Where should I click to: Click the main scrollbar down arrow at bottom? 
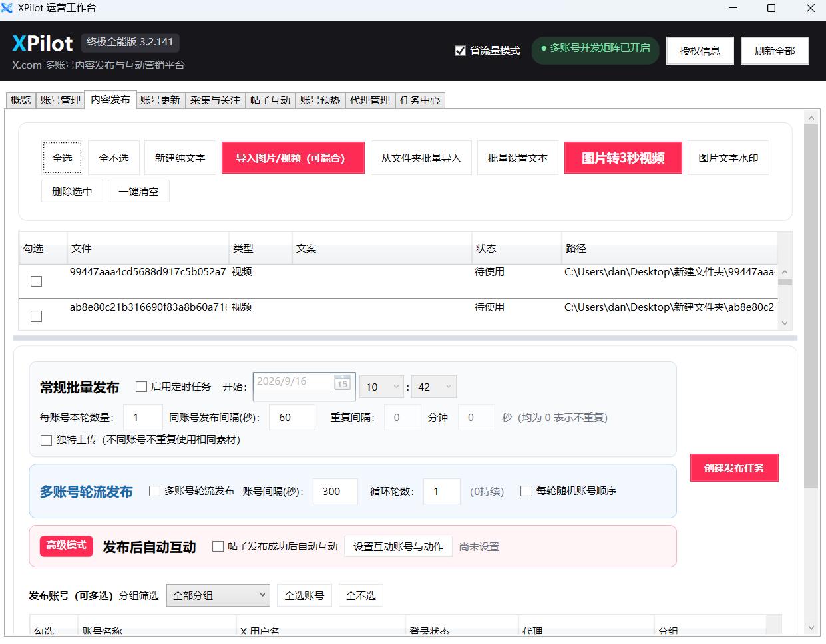(x=811, y=627)
